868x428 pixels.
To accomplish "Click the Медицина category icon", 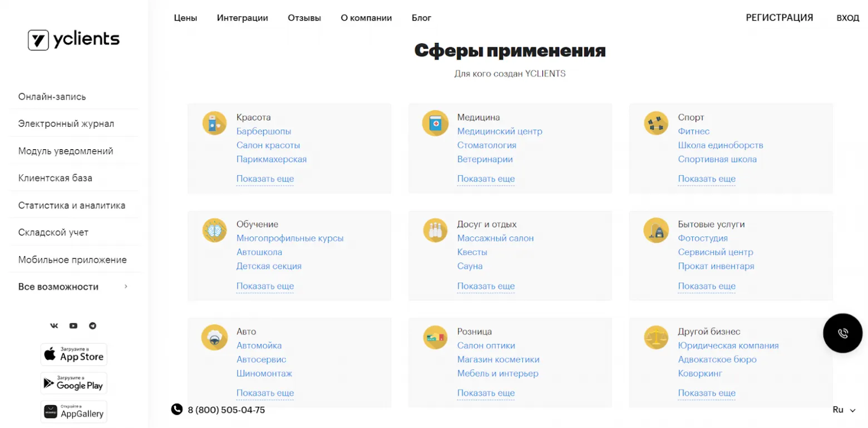I will tap(435, 123).
